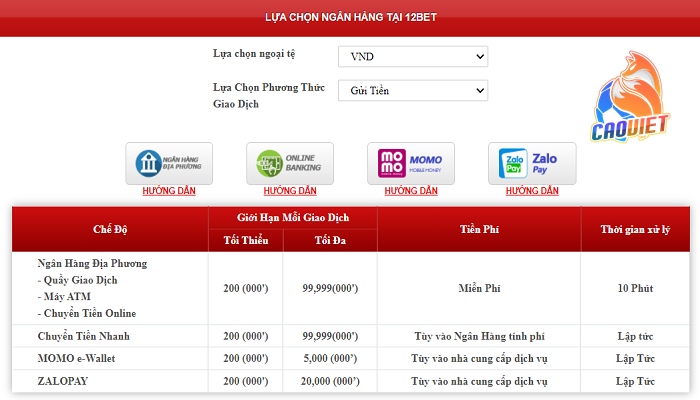The width and height of the screenshot is (700, 400).
Task: Open HƯỚNG DẪN link under Ngân Hàng Địa Phương
Action: (x=169, y=191)
